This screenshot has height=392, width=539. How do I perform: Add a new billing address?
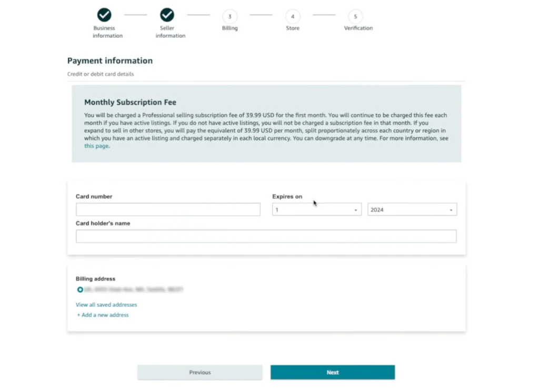point(103,315)
